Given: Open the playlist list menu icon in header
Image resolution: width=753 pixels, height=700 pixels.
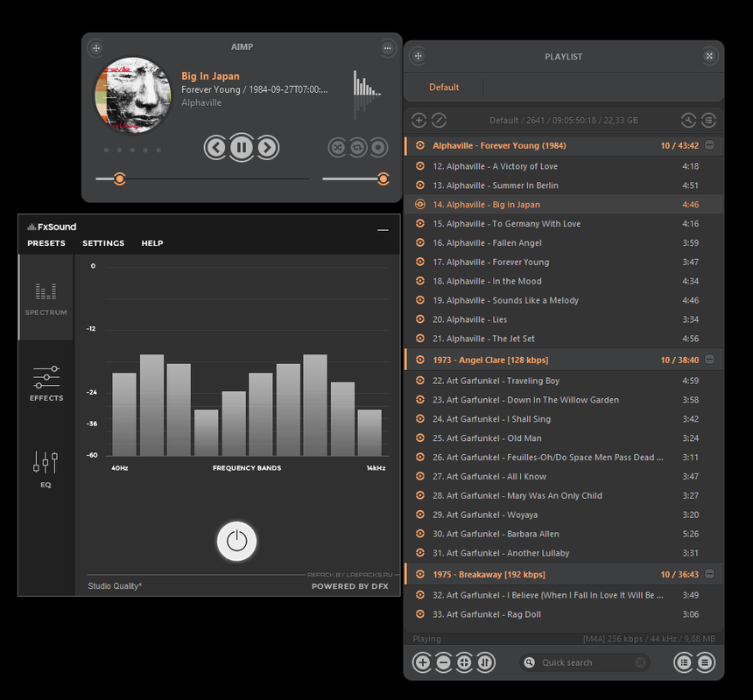Looking at the screenshot, I should coord(709,121).
